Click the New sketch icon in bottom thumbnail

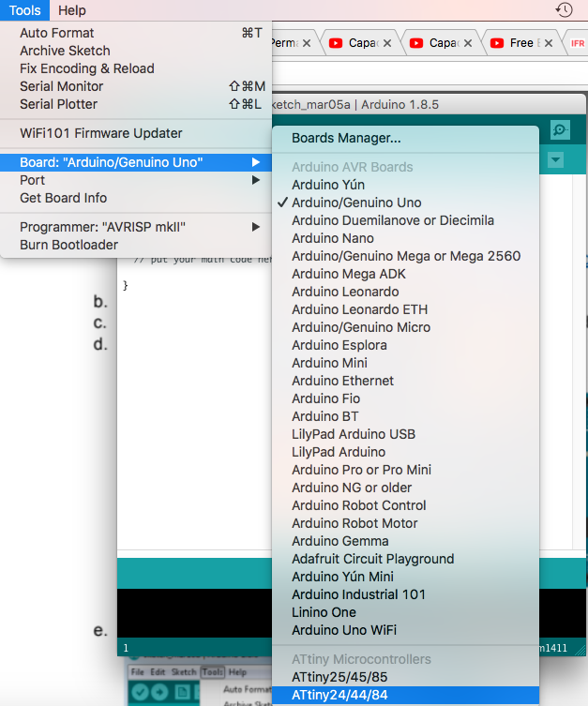click(x=182, y=693)
